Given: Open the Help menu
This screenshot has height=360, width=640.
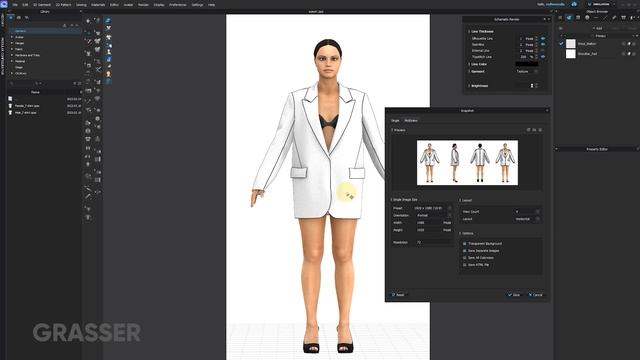Looking at the screenshot, I should point(211,5).
